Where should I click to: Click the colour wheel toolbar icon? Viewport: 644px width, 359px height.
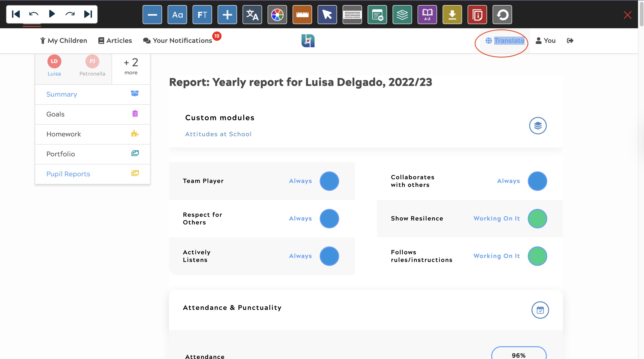click(277, 15)
